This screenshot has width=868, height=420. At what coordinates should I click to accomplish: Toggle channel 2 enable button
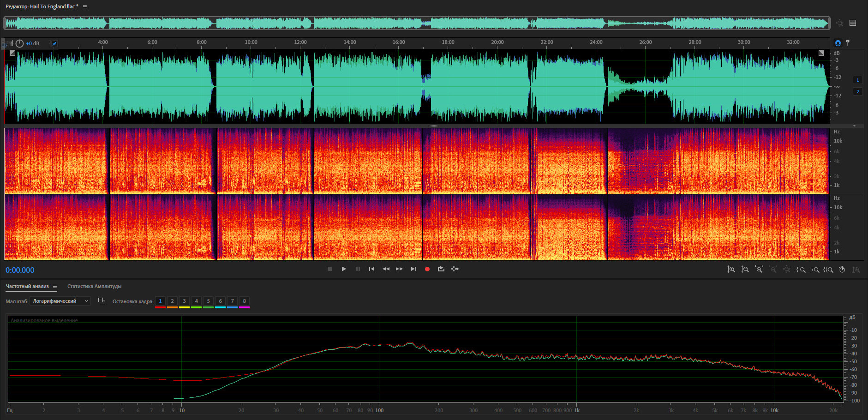(x=858, y=91)
